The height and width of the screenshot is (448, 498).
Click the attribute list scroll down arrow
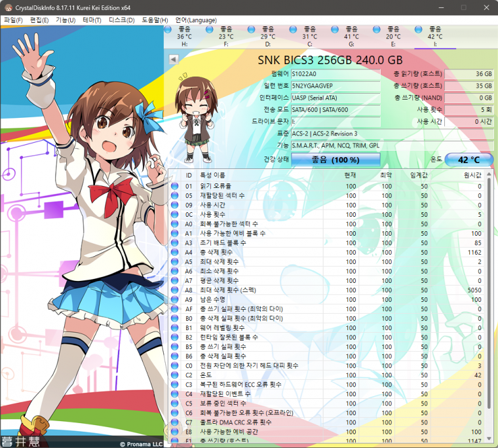click(489, 438)
